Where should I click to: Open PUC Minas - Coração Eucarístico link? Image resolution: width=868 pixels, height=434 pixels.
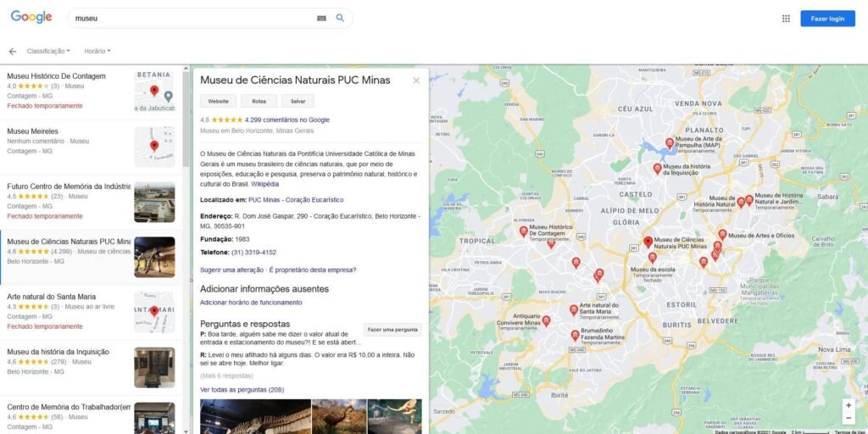(296, 200)
